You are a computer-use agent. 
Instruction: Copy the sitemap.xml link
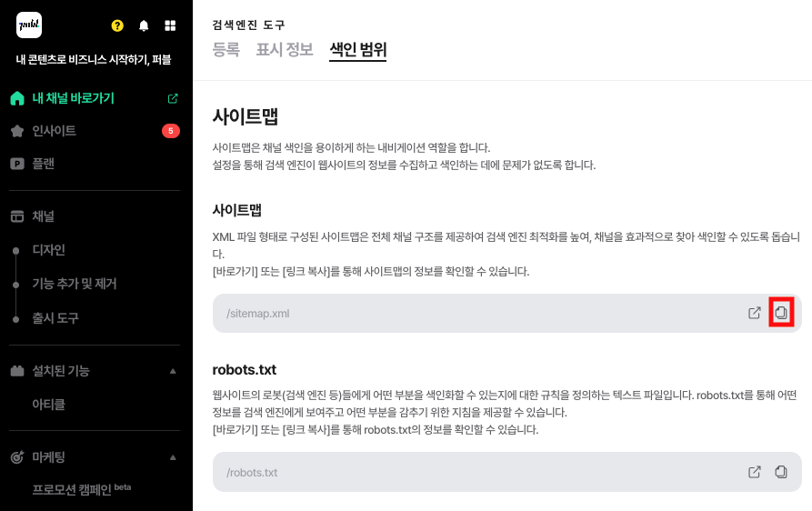click(x=780, y=313)
